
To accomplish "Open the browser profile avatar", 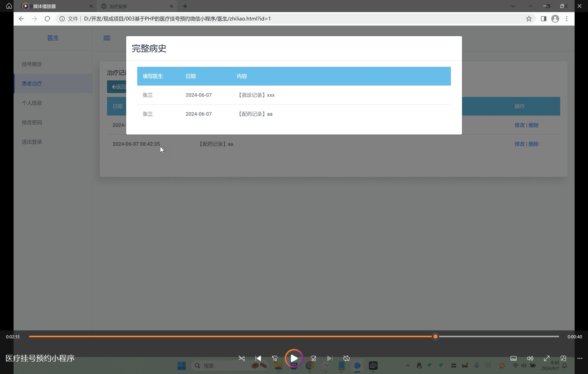I will tap(555, 19).
